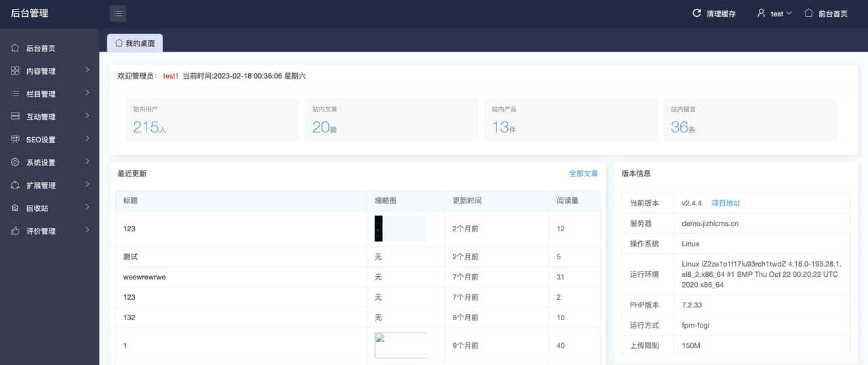Click the broken thumbnail in row 1
868x365 pixels.
(x=401, y=345)
